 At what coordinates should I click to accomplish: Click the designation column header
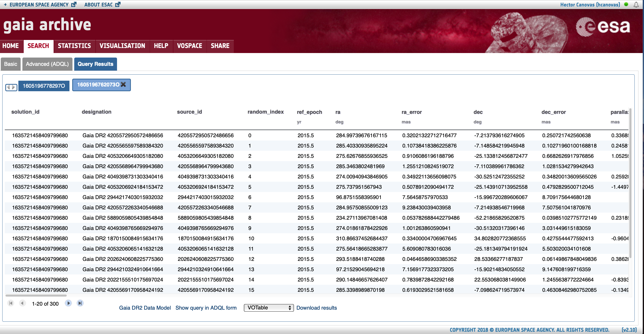(x=97, y=112)
